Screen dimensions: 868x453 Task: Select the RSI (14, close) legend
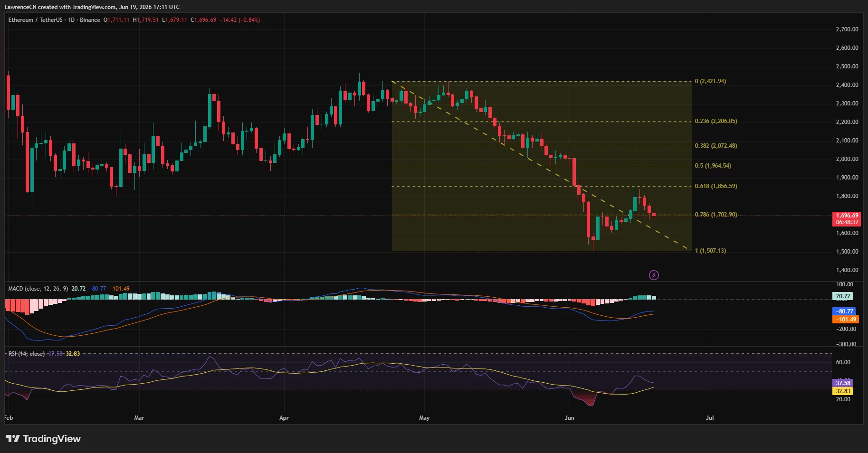tap(27, 354)
